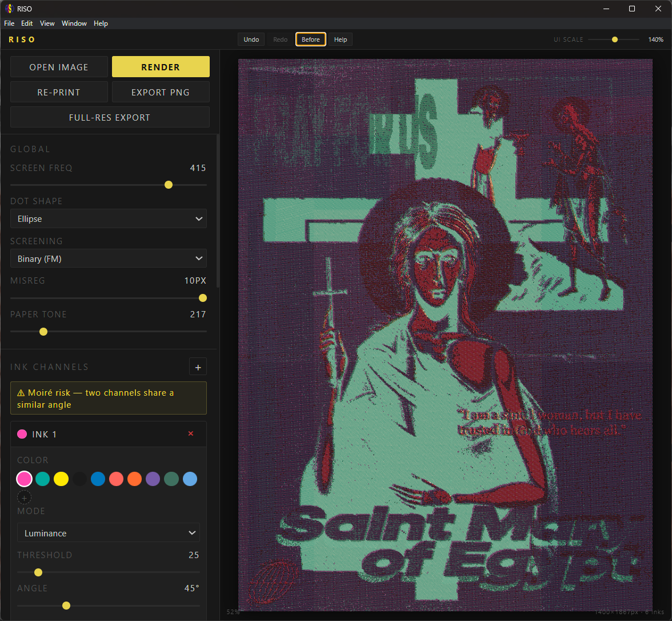Image resolution: width=672 pixels, height=621 pixels.
Task: Maximize the RISO window
Action: 632,9
